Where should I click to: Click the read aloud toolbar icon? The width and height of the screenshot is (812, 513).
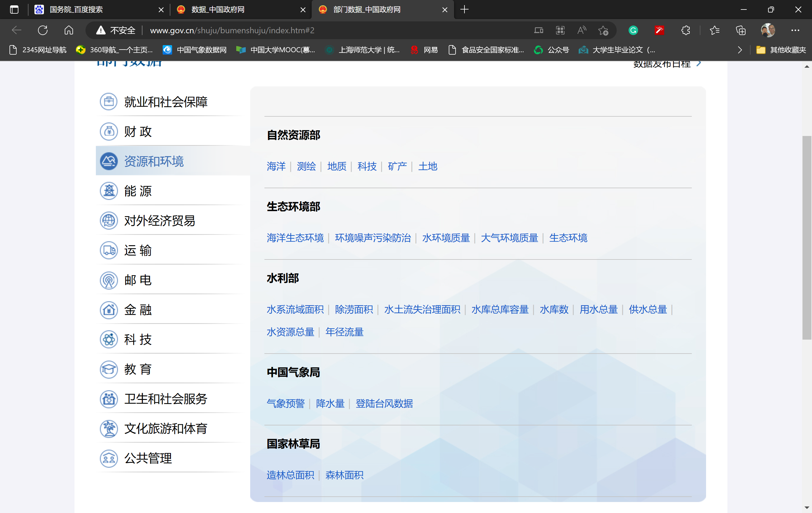click(x=581, y=30)
